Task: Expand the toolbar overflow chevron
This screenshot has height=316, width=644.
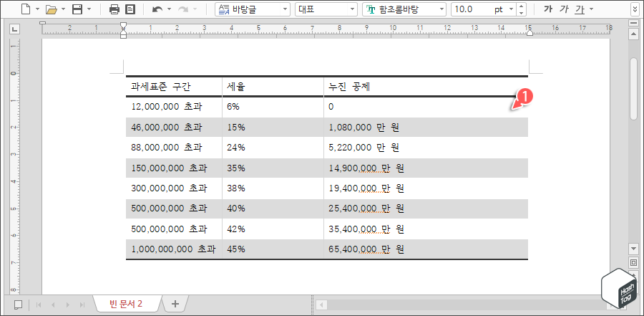Action: click(x=635, y=9)
